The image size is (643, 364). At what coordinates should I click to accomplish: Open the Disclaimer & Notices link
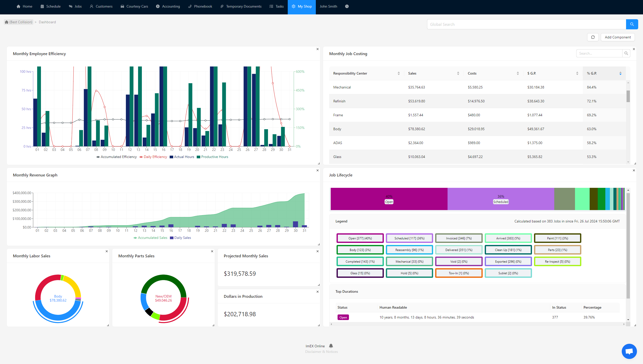point(321,352)
